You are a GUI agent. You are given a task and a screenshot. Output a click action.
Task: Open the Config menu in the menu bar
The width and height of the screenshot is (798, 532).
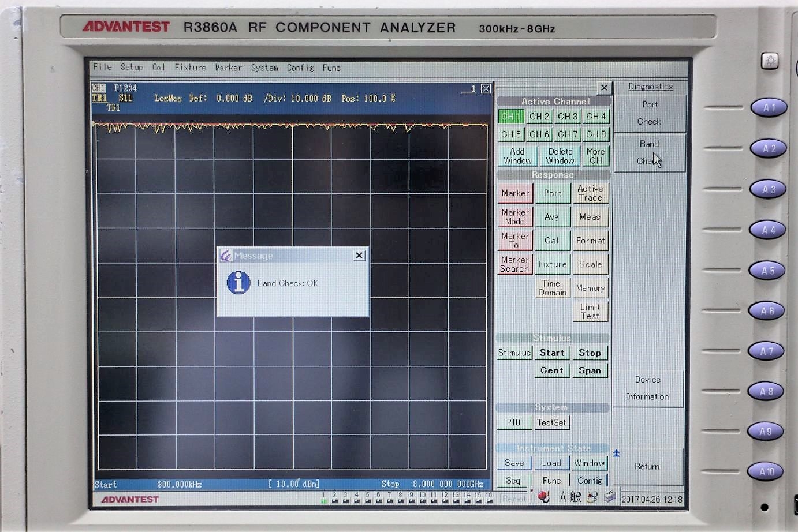coord(300,68)
